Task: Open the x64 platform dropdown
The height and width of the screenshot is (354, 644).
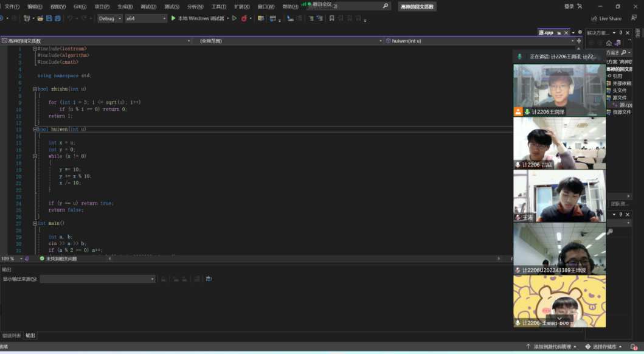Action: 146,18
